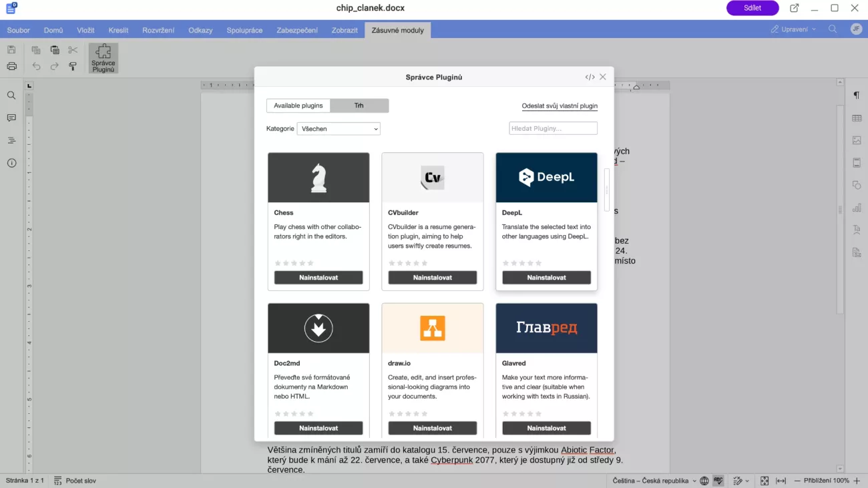The image size is (868, 488).
Task: Click the copy style paintbrush icon
Action: click(73, 66)
